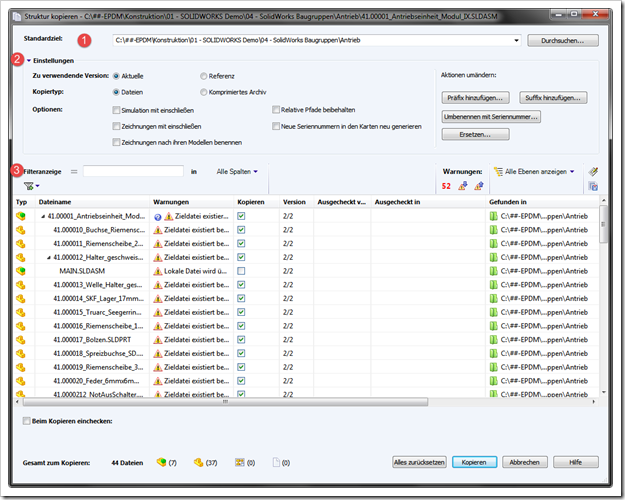625x500 pixels.
Task: Collapse the Einstellungen section
Action: click(29, 61)
